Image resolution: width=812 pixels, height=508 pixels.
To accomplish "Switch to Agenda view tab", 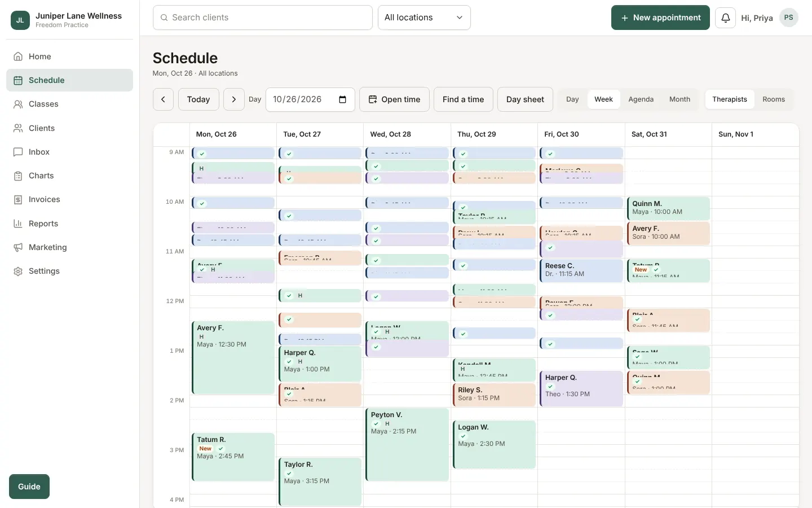I will pyautogui.click(x=641, y=99).
